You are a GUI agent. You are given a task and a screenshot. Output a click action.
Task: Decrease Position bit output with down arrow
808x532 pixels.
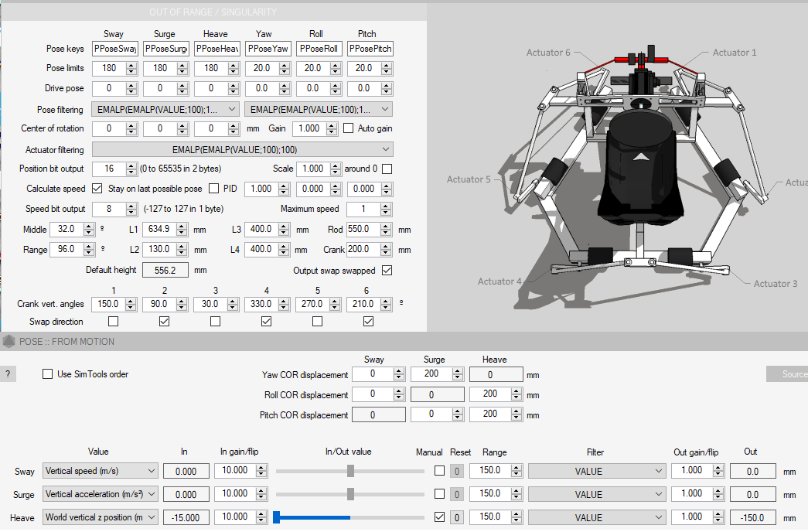[131, 172]
